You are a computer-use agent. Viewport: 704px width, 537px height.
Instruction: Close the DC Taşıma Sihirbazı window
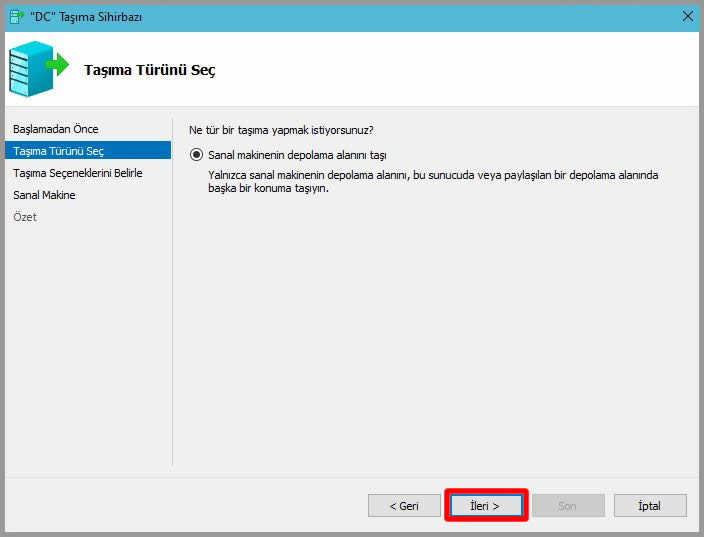coord(687,16)
